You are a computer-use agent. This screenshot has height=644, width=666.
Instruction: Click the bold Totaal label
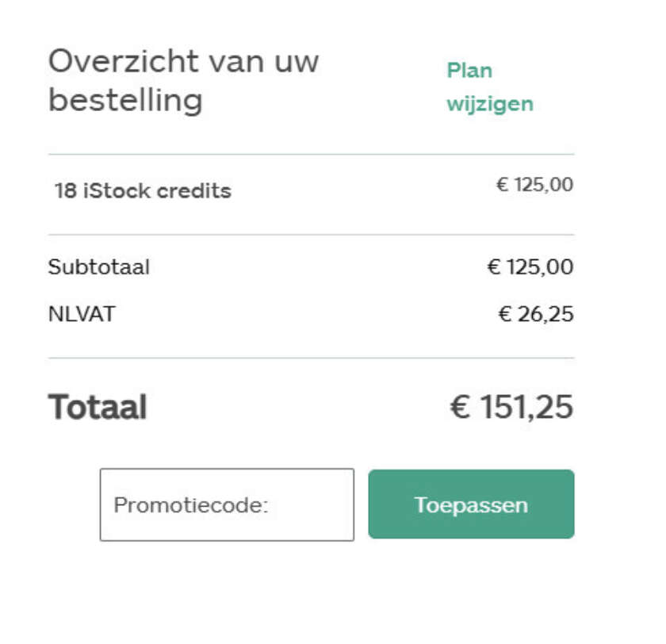[98, 407]
